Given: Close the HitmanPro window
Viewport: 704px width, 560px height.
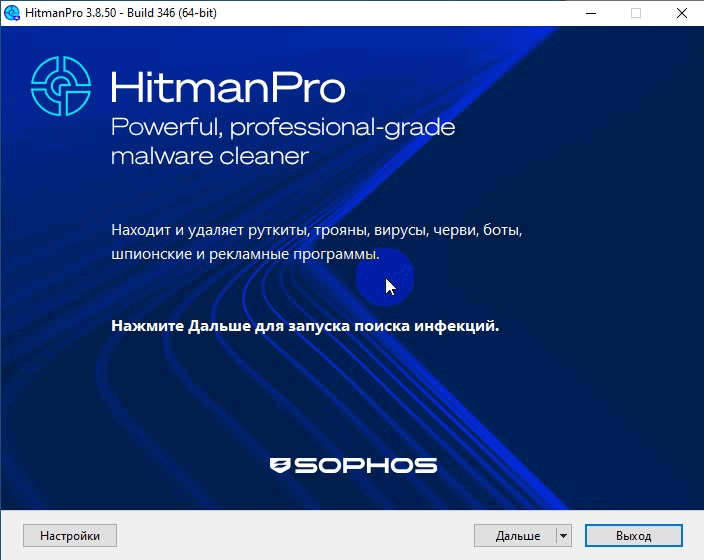Looking at the screenshot, I should point(681,13).
